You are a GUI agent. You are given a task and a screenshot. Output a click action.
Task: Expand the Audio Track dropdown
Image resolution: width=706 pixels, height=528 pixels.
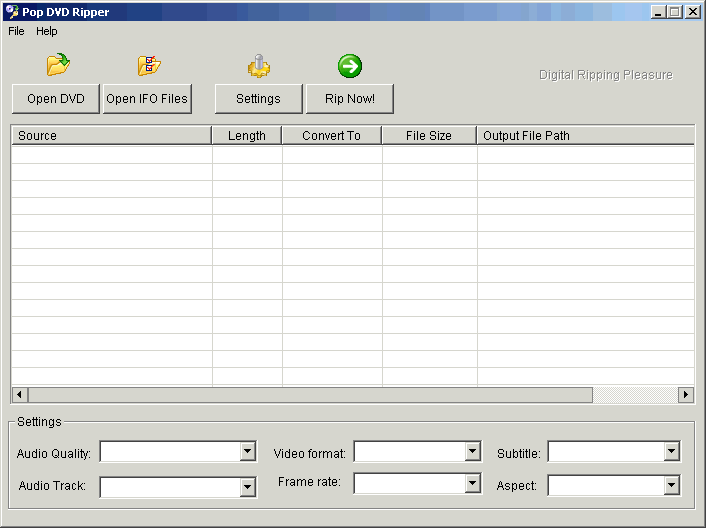click(x=248, y=487)
